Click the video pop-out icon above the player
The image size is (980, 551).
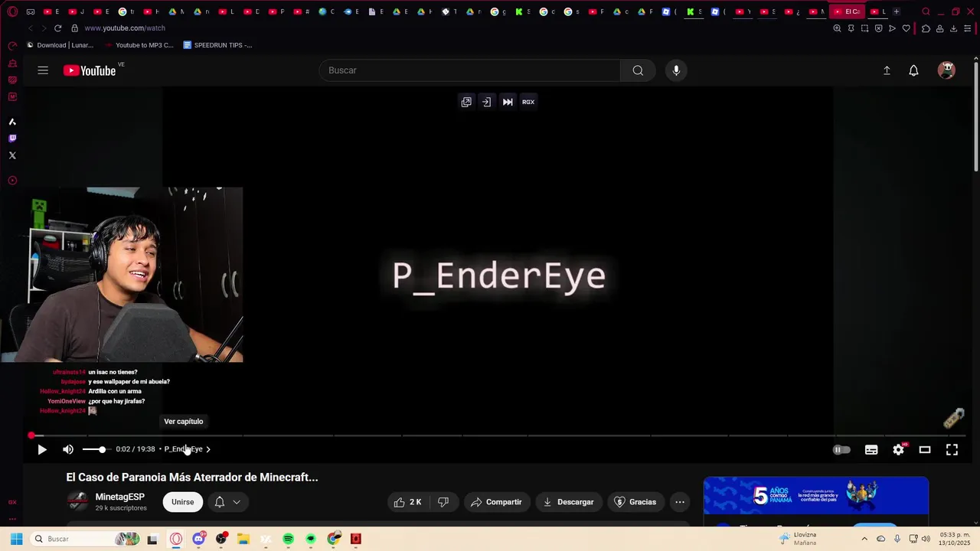pyautogui.click(x=466, y=102)
